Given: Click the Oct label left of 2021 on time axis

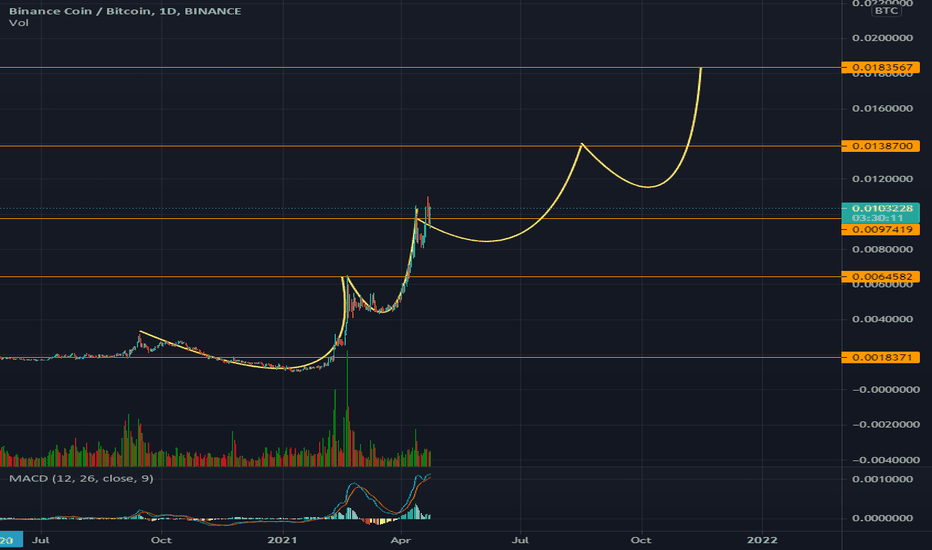Looking at the screenshot, I should (161, 540).
